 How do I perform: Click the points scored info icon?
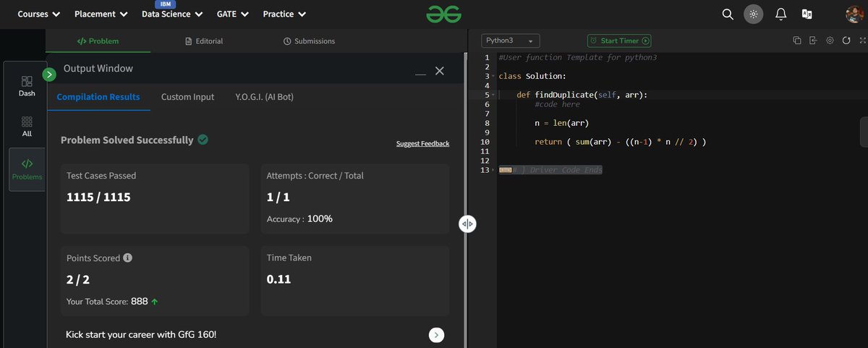[x=128, y=258]
